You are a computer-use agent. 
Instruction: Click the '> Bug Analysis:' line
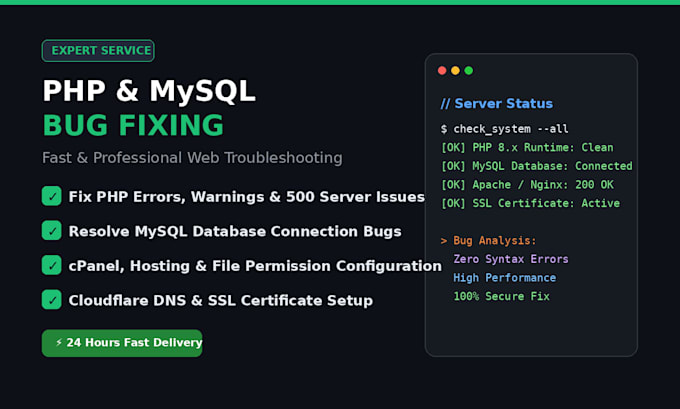coord(488,241)
